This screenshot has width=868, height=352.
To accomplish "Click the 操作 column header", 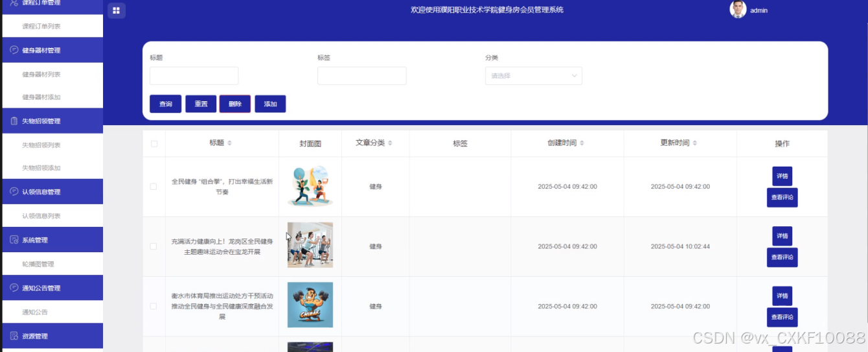I will pos(782,143).
